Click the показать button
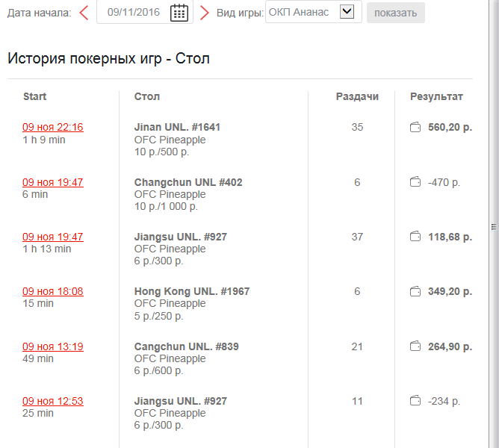 pyautogui.click(x=396, y=13)
